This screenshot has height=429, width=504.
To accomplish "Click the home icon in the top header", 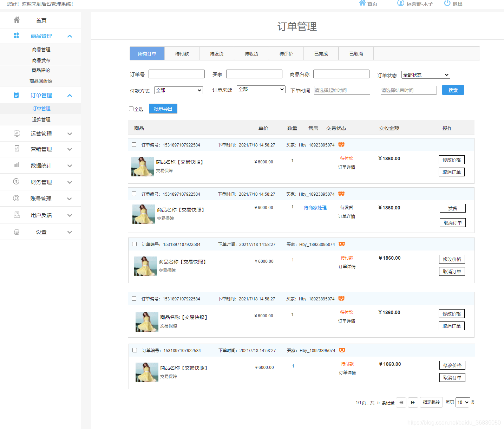I will pyautogui.click(x=362, y=3).
